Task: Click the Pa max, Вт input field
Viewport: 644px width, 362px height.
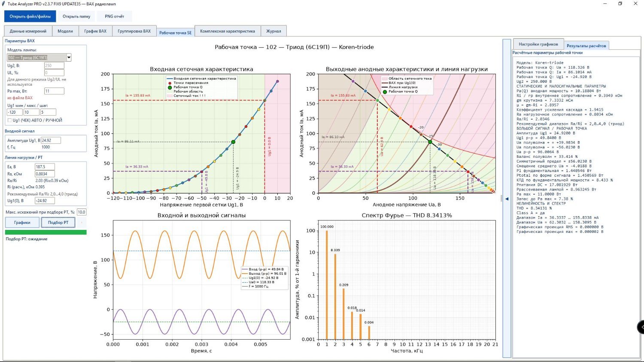Action: (54, 91)
